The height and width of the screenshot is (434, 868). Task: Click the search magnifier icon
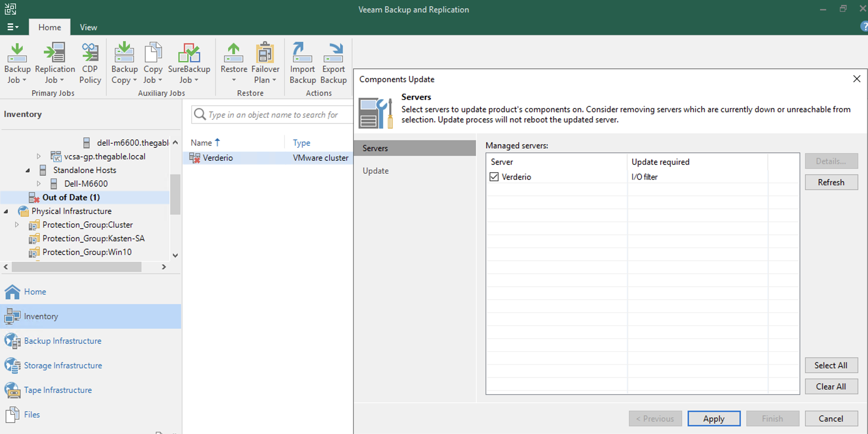click(200, 114)
